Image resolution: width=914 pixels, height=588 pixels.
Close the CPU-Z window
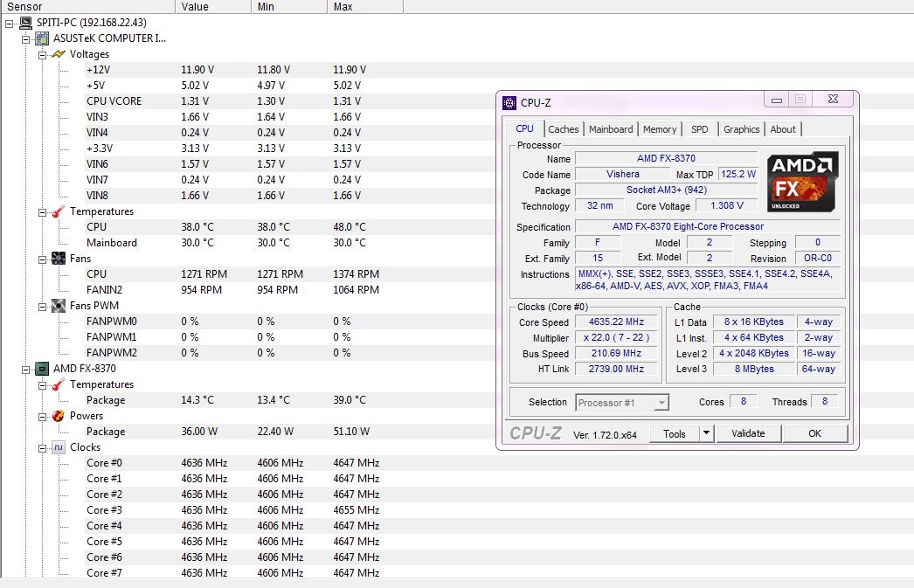pyautogui.click(x=833, y=99)
